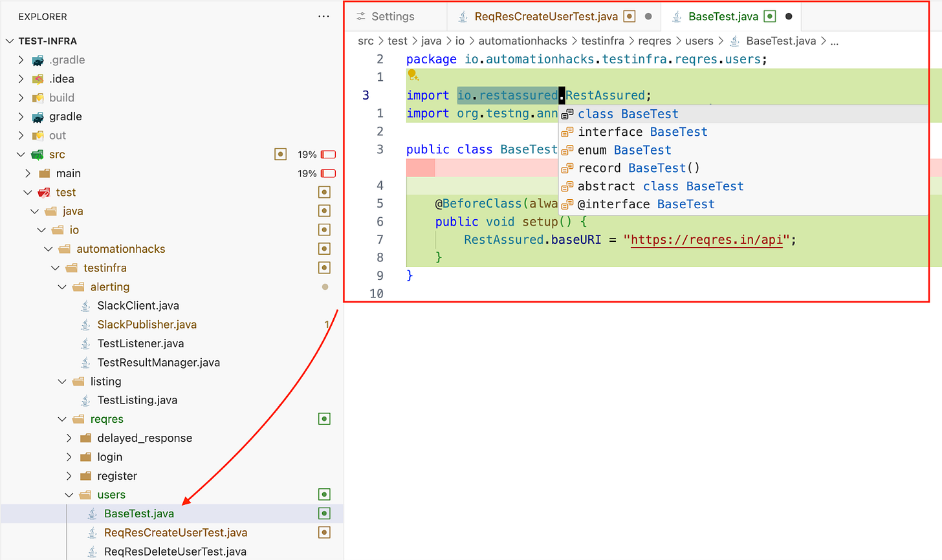Image resolution: width=942 pixels, height=560 pixels.
Task: Click "users" in the breadcrumb path
Action: [x=699, y=41]
